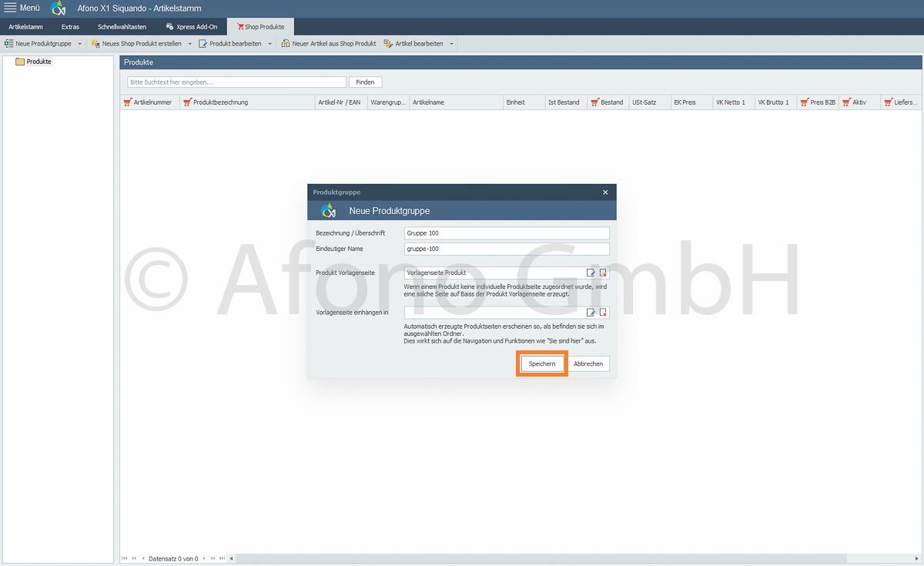Click the Einheit column header

[524, 102]
